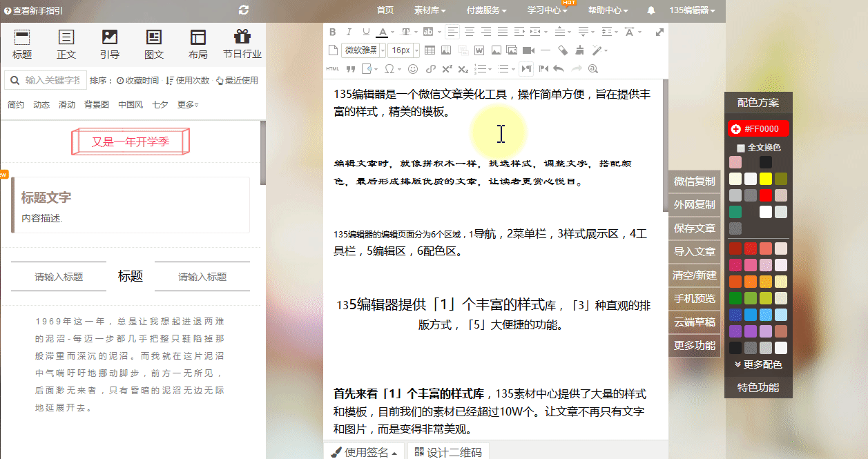868x459 pixels.
Task: Open the emoji smiley picker
Action: tap(413, 68)
